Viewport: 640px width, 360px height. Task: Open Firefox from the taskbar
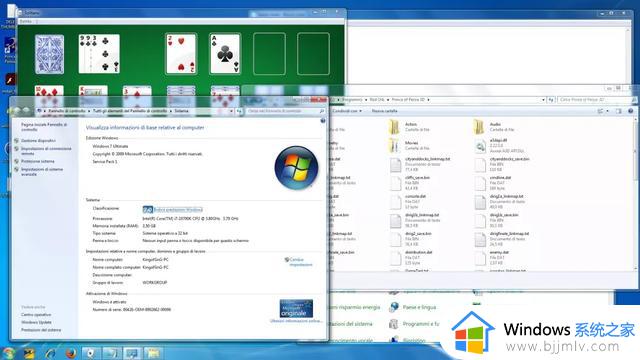71,353
